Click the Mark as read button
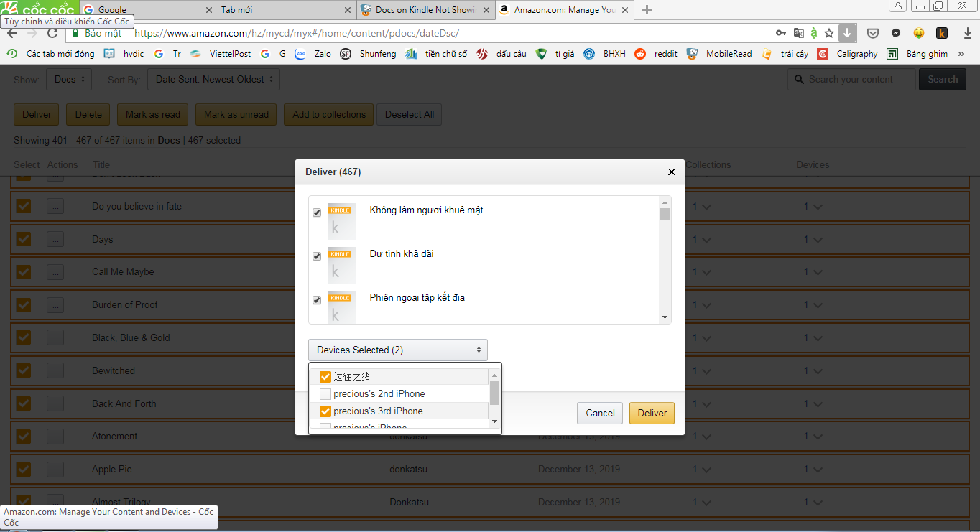Viewport: 980px width, 532px height. point(153,114)
